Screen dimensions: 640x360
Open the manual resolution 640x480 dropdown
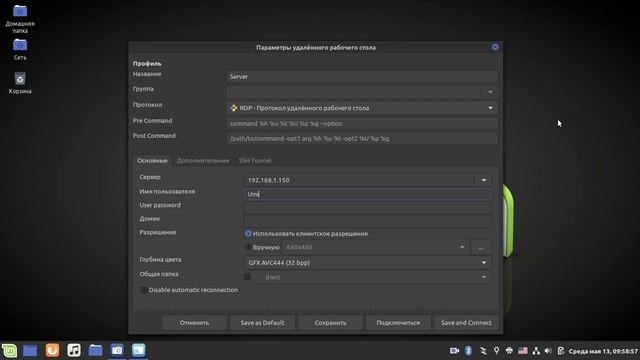pos(376,247)
